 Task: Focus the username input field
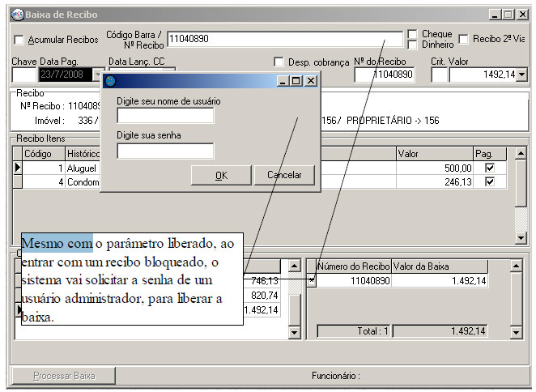tap(165, 116)
